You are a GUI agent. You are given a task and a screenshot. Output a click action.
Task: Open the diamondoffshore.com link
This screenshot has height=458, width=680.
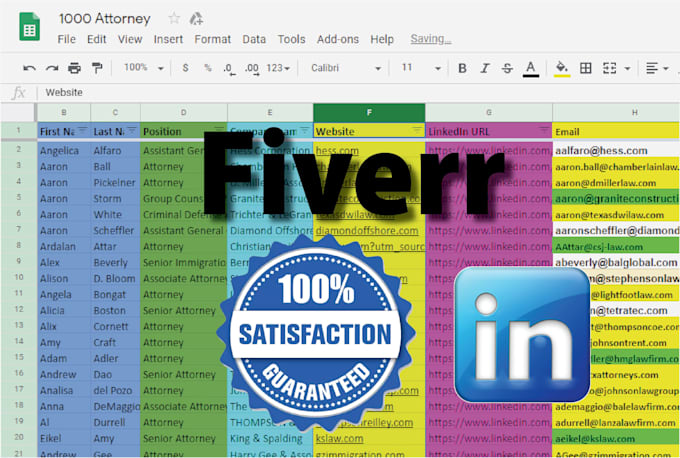point(367,230)
